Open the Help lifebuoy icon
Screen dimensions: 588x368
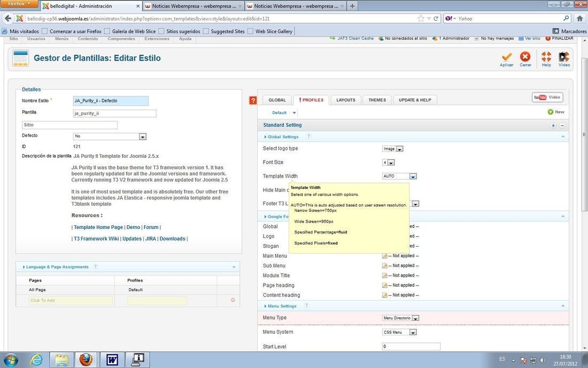pos(546,57)
